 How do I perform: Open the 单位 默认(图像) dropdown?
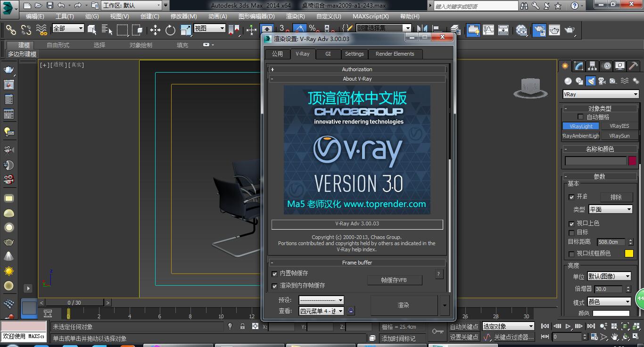(x=609, y=276)
